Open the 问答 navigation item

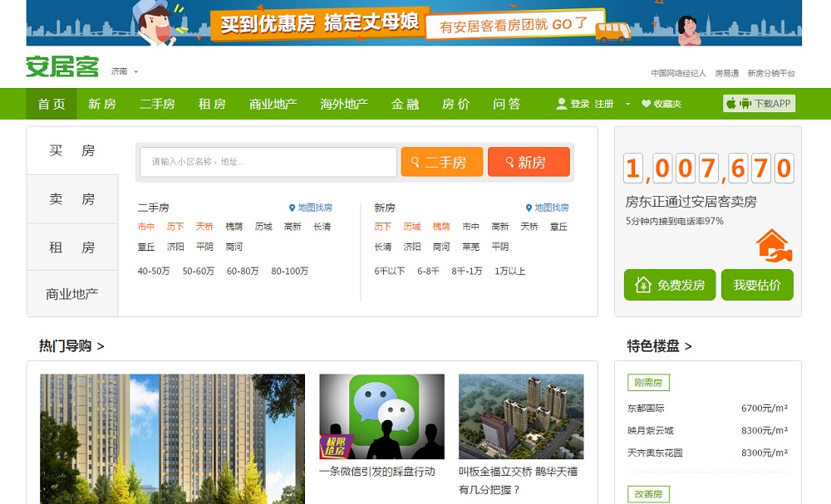(507, 104)
